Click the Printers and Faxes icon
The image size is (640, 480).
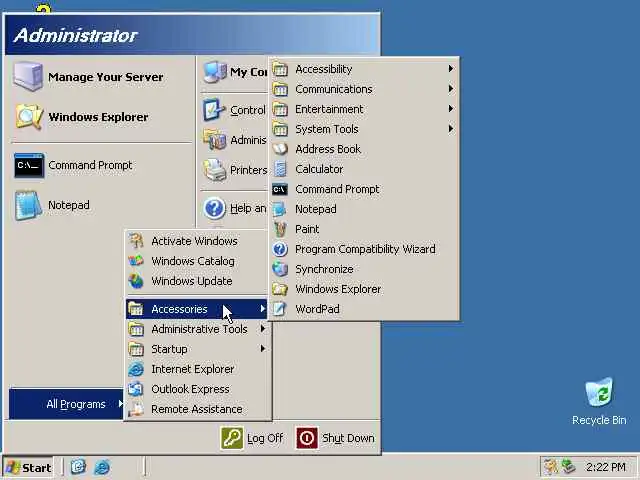(215, 170)
